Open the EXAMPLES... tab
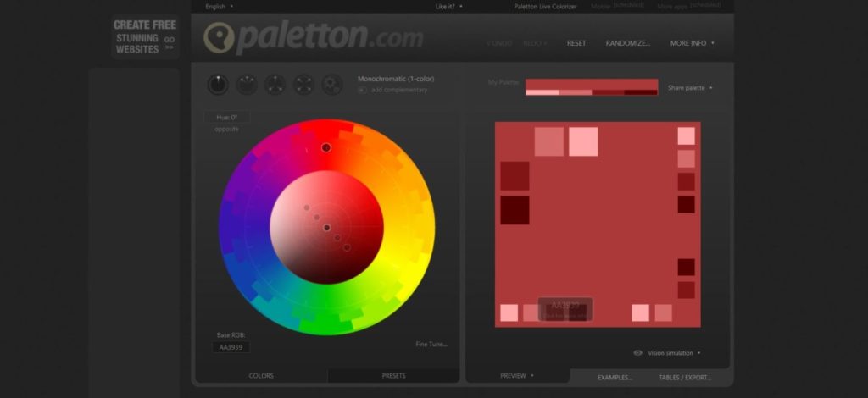The width and height of the screenshot is (868, 398). [615, 378]
